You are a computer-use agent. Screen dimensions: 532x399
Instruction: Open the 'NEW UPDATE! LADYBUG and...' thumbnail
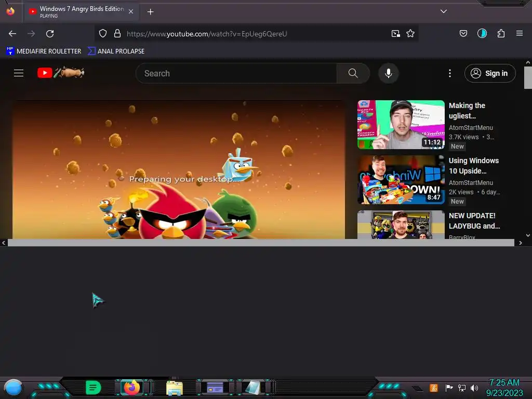click(x=401, y=224)
